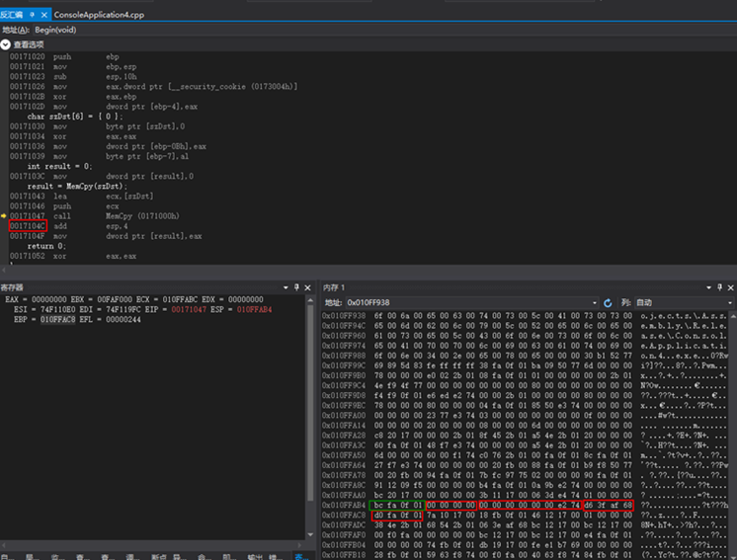This screenshot has height=560, width=737.
Task: Select memory row 0x010FFADC
Action: [x=525, y=525]
